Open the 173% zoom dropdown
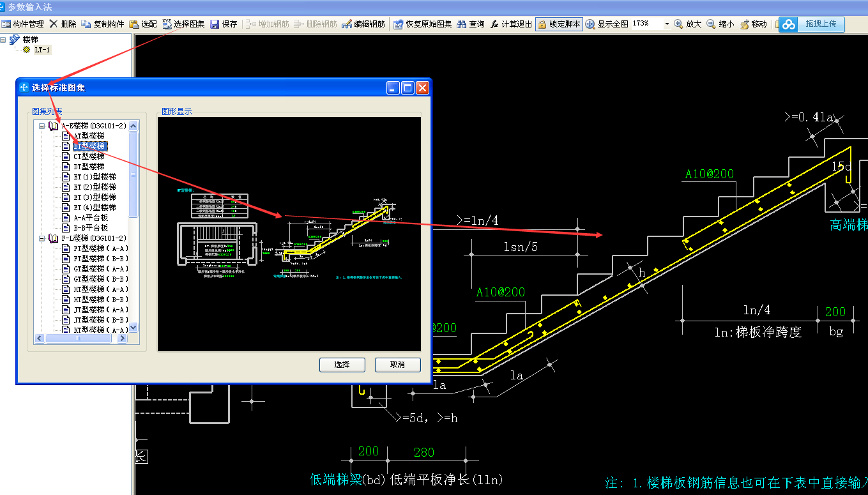The height and width of the screenshot is (495, 868). (667, 24)
